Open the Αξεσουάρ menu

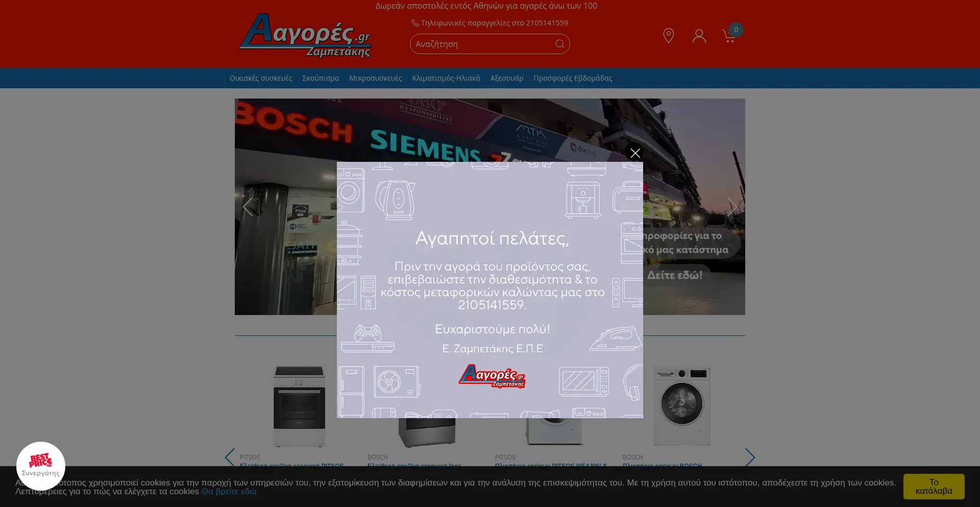[507, 78]
